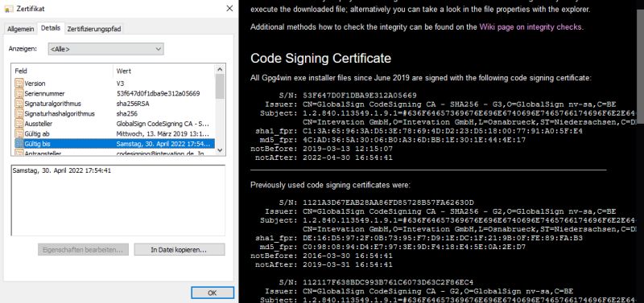Click the field list scrollbar up arrow
The height and width of the screenshot is (303, 644).
220,69
